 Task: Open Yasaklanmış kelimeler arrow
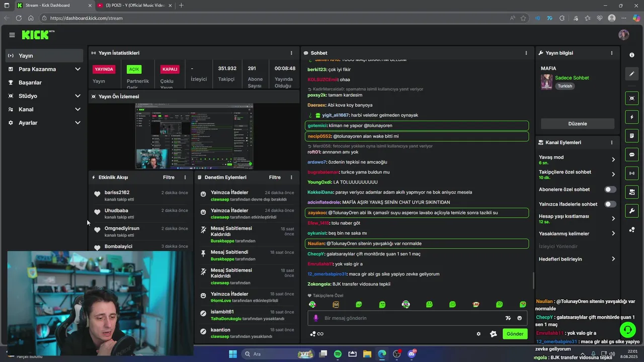click(613, 233)
